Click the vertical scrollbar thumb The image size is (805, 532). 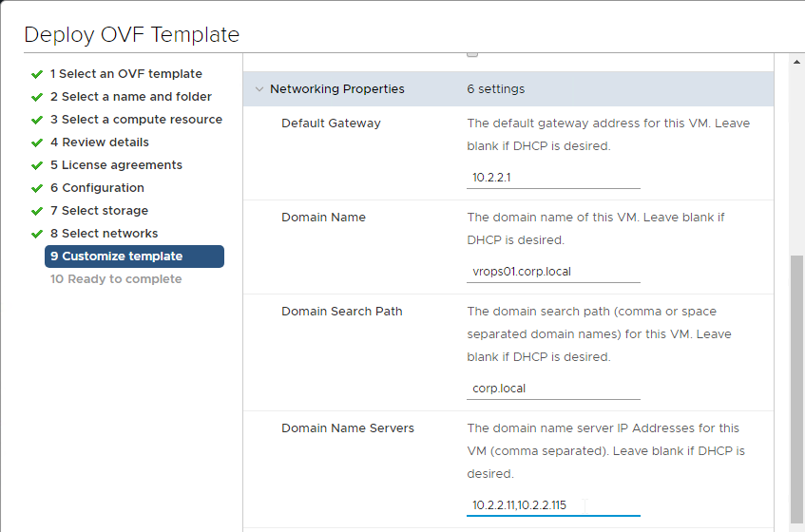796,389
